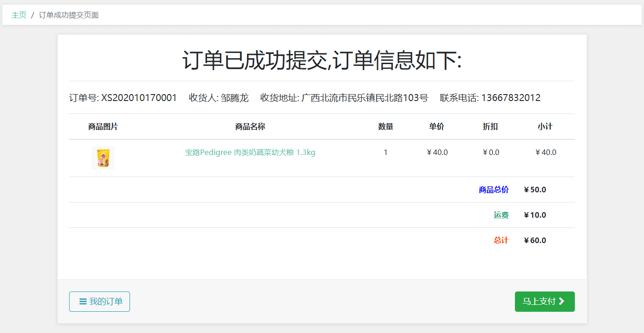Click the 小计 column header
644x333 pixels.
pyautogui.click(x=545, y=127)
